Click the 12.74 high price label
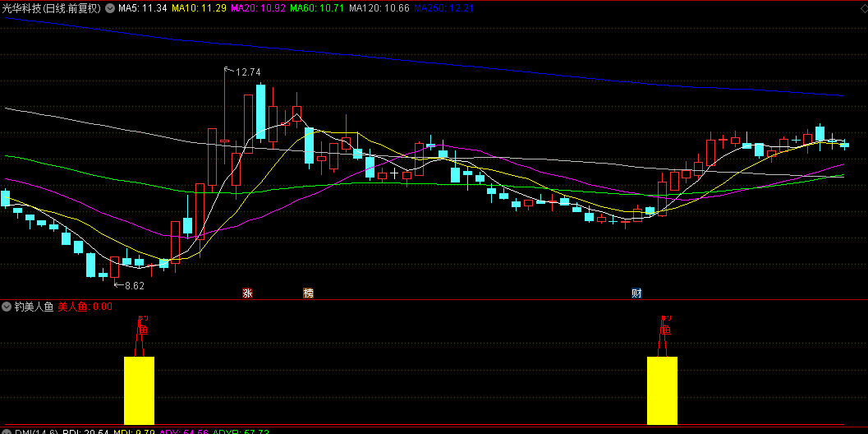Image resolution: width=868 pixels, height=434 pixels. coord(248,72)
